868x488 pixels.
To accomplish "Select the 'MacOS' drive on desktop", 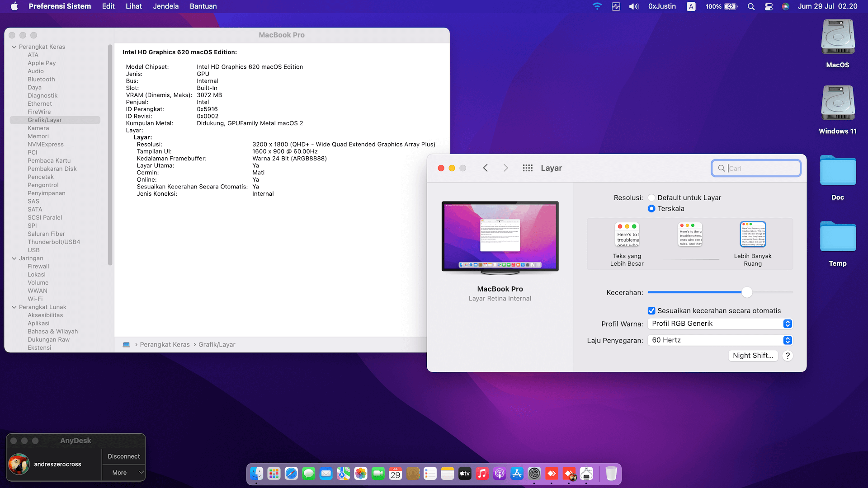I will (838, 44).
